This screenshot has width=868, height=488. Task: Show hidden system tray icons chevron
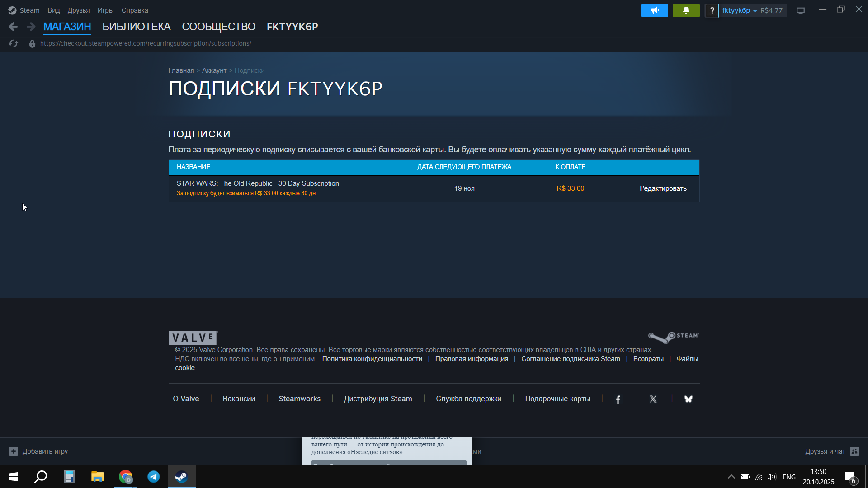click(731, 477)
